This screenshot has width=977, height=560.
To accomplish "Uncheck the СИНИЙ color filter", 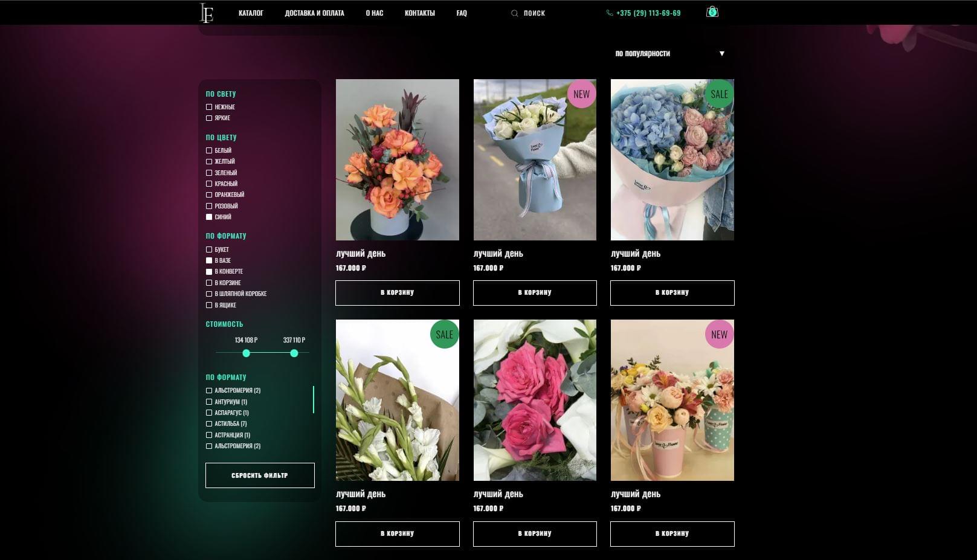I will click(209, 217).
